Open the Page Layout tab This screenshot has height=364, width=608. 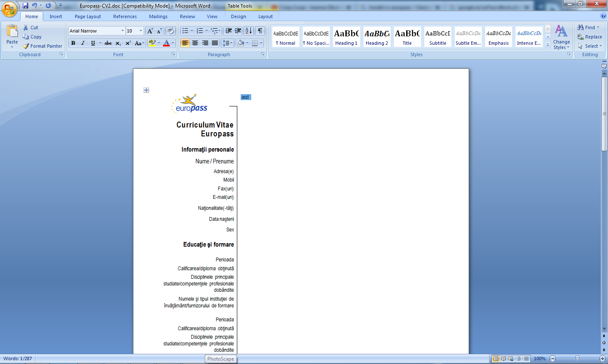[x=88, y=16]
